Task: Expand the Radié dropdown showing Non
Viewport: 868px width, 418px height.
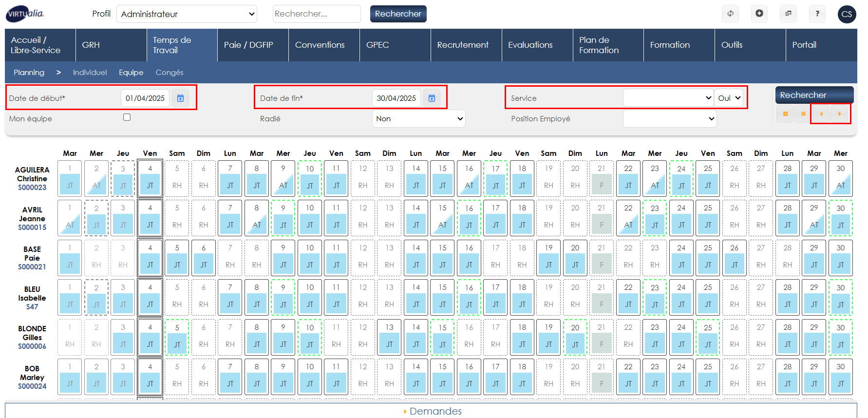Action: tap(418, 119)
